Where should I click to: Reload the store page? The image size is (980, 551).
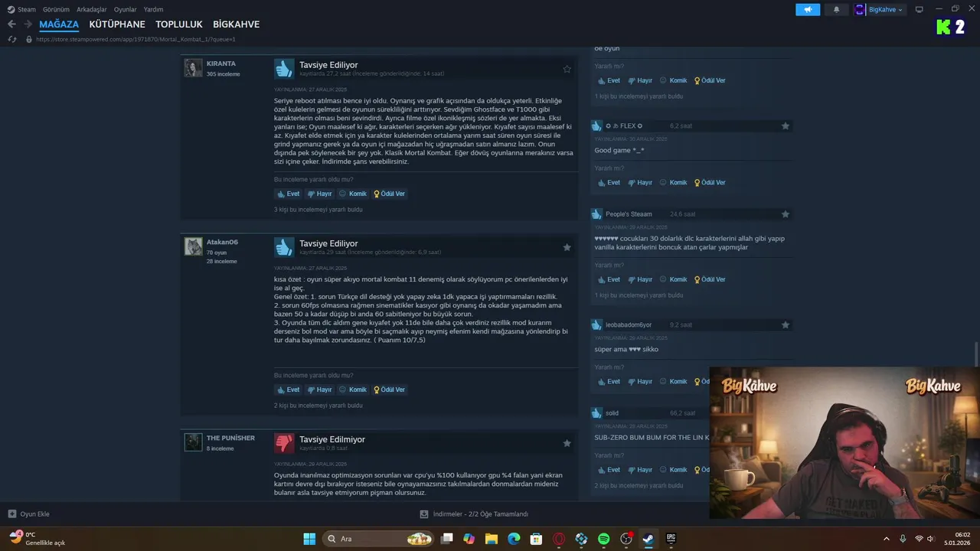tap(12, 39)
